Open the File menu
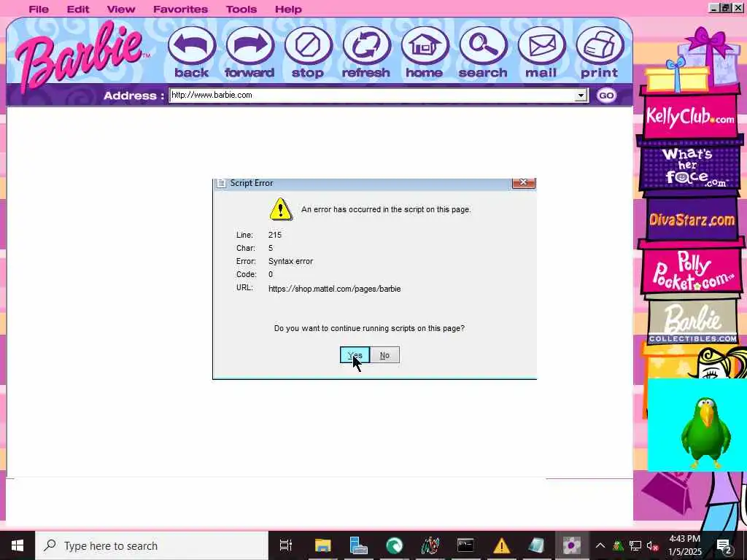This screenshot has width=747, height=560. click(39, 9)
